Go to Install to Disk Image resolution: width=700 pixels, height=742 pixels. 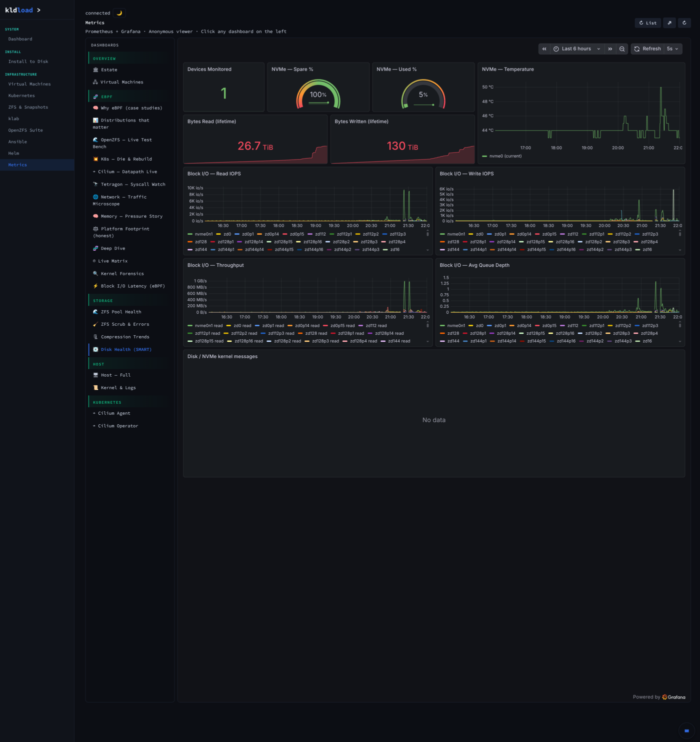[x=28, y=62]
